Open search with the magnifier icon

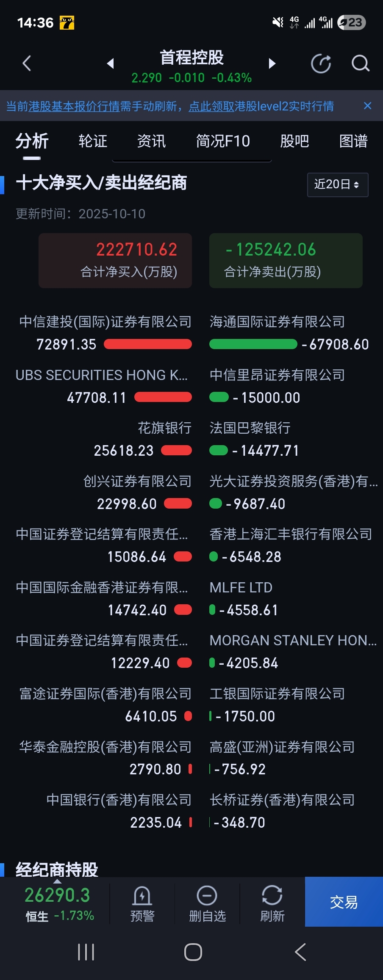(x=360, y=64)
